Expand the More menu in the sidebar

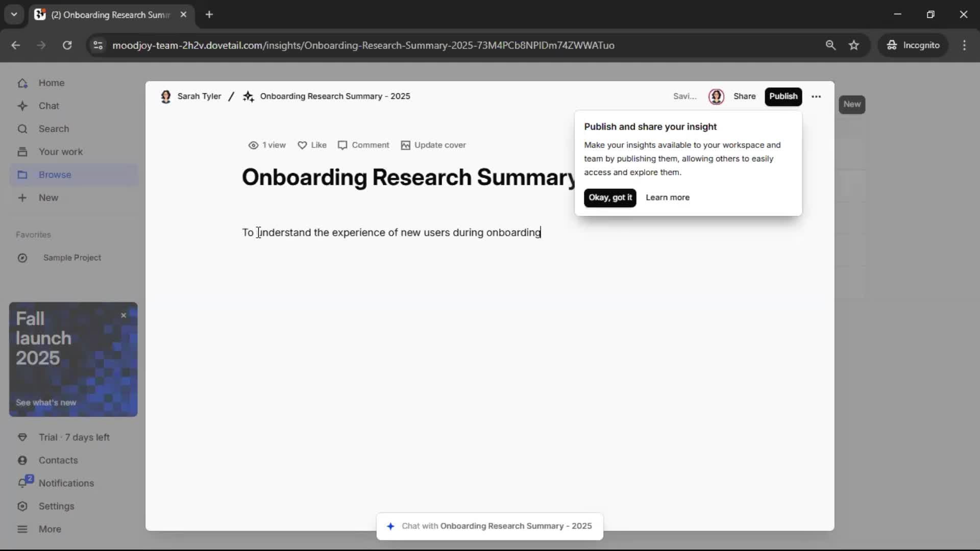pyautogui.click(x=50, y=529)
